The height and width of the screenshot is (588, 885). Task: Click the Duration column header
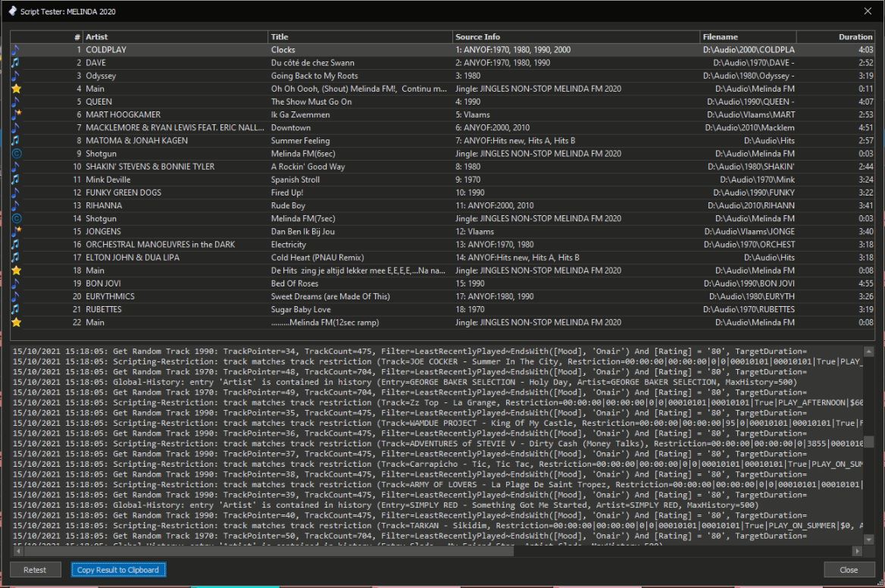835,36
